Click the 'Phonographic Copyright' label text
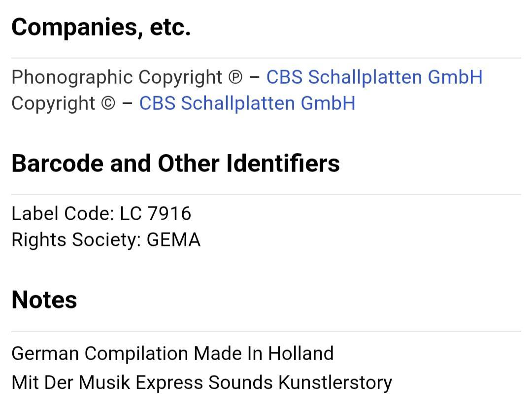Image resolution: width=532 pixels, height=406 pixels. 117,77
